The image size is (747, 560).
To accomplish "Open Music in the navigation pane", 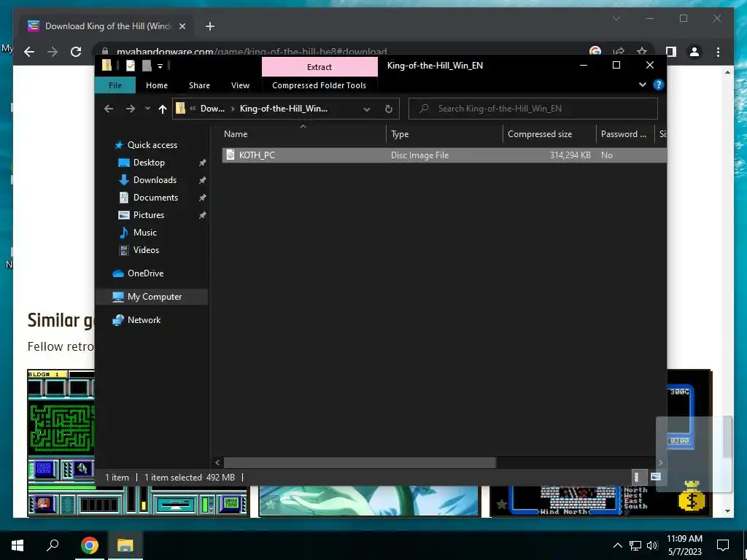I will 145,233.
